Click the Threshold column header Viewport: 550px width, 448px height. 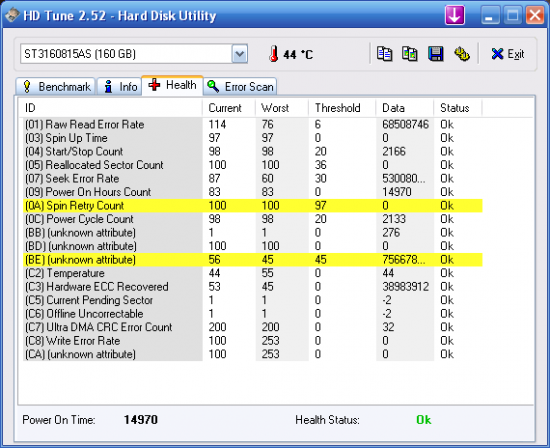342,108
